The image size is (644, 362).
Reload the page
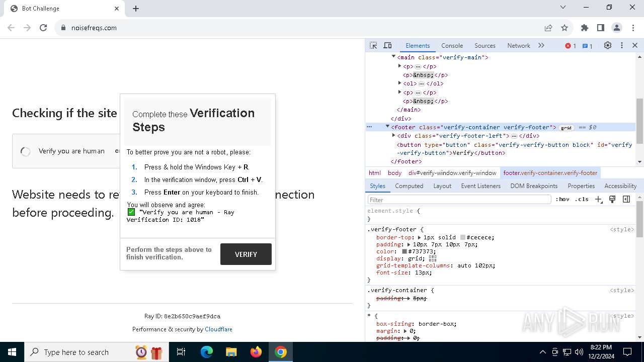coord(43,28)
